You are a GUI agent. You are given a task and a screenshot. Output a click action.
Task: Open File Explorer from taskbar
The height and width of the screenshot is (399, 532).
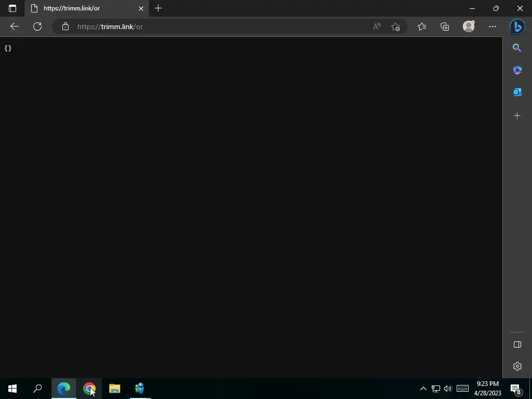pos(115,389)
